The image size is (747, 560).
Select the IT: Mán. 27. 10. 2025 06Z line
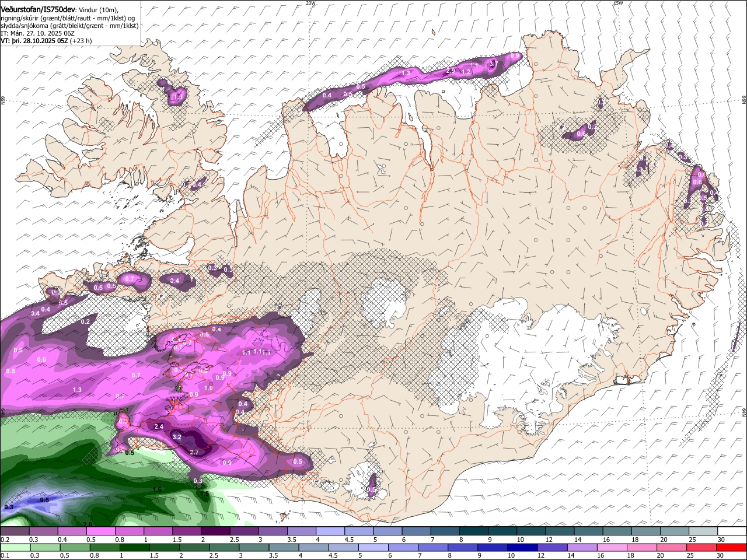37,33
